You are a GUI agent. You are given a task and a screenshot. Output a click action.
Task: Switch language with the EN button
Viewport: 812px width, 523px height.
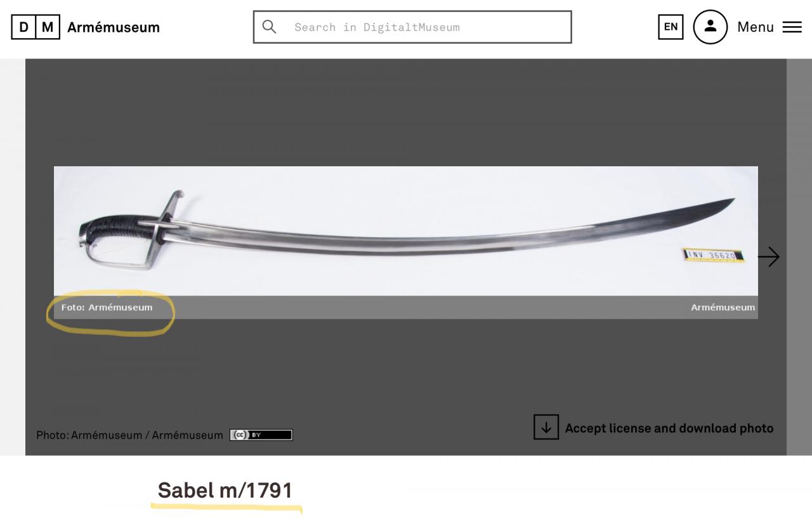[671, 27]
